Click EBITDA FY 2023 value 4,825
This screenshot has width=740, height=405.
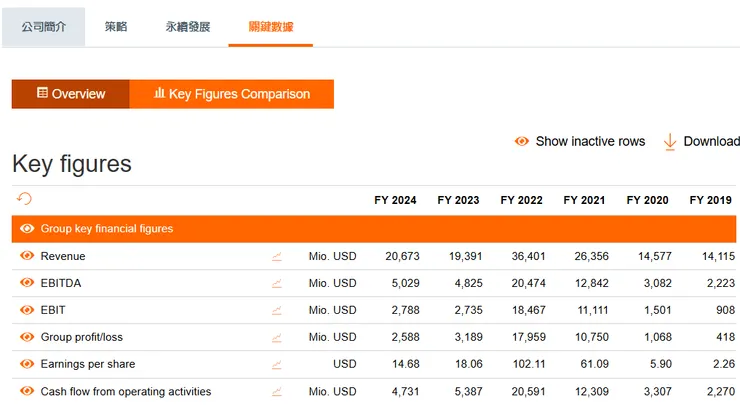click(x=468, y=283)
